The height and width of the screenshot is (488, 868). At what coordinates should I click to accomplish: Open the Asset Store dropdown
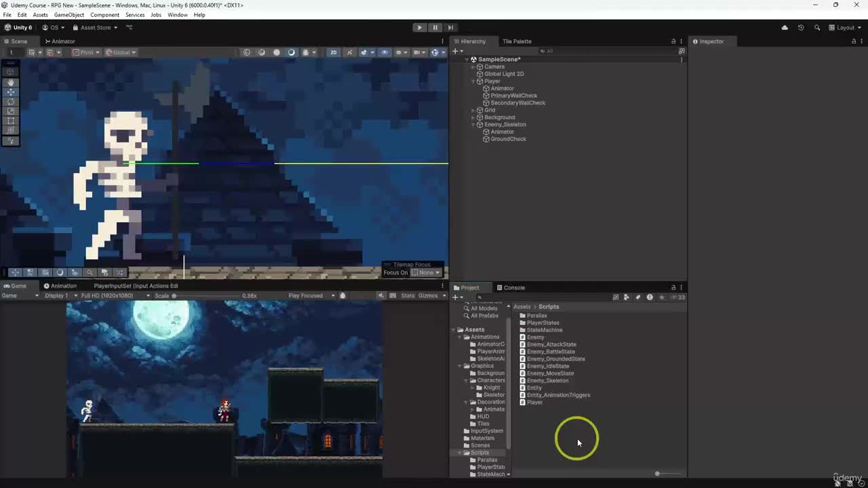95,28
